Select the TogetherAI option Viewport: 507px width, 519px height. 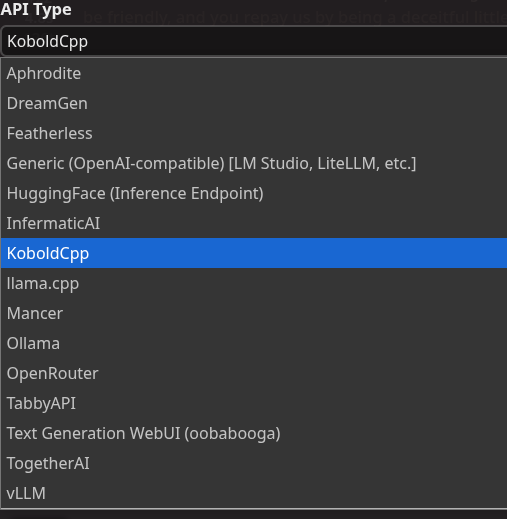point(254,463)
